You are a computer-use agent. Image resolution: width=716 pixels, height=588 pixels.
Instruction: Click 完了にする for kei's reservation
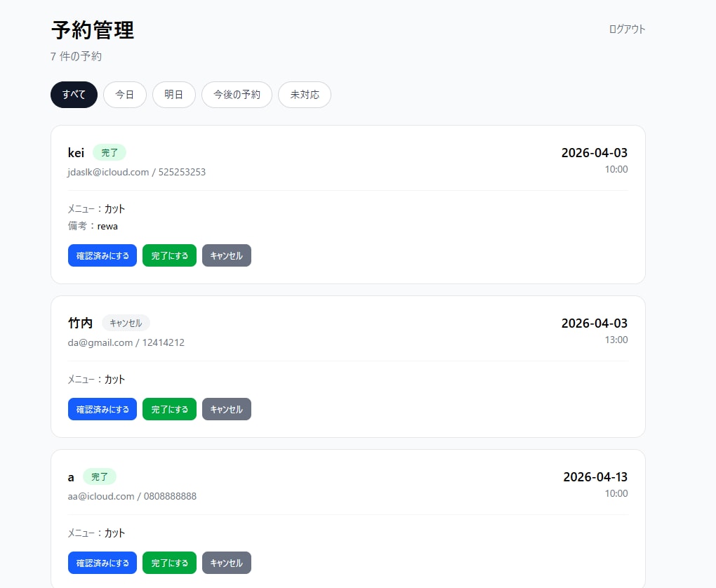(x=169, y=255)
